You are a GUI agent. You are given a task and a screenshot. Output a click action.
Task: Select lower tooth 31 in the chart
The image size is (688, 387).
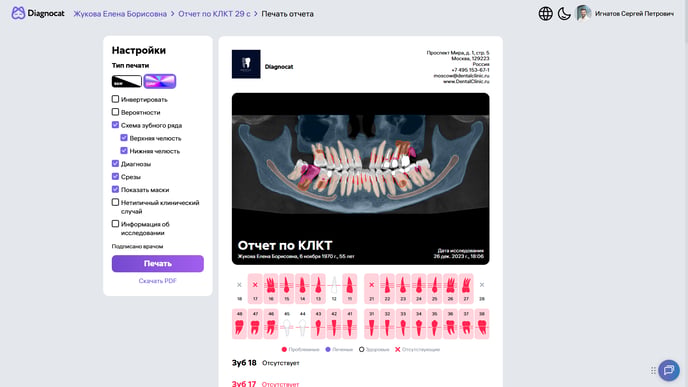tap(371, 324)
